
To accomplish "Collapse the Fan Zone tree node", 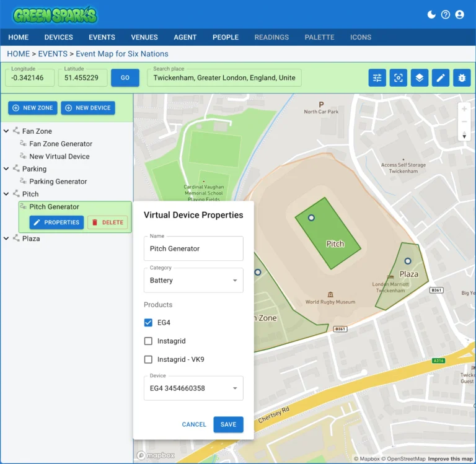I will 6,131.
